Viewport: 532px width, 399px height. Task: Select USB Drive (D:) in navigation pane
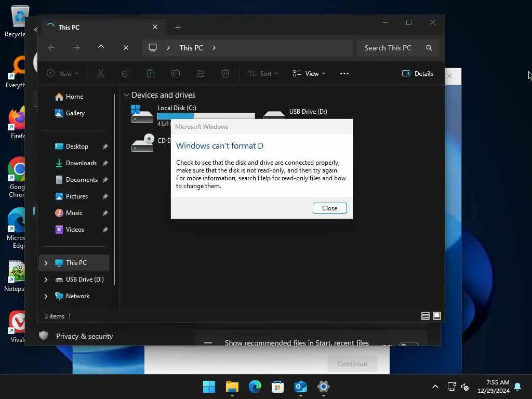point(79,279)
